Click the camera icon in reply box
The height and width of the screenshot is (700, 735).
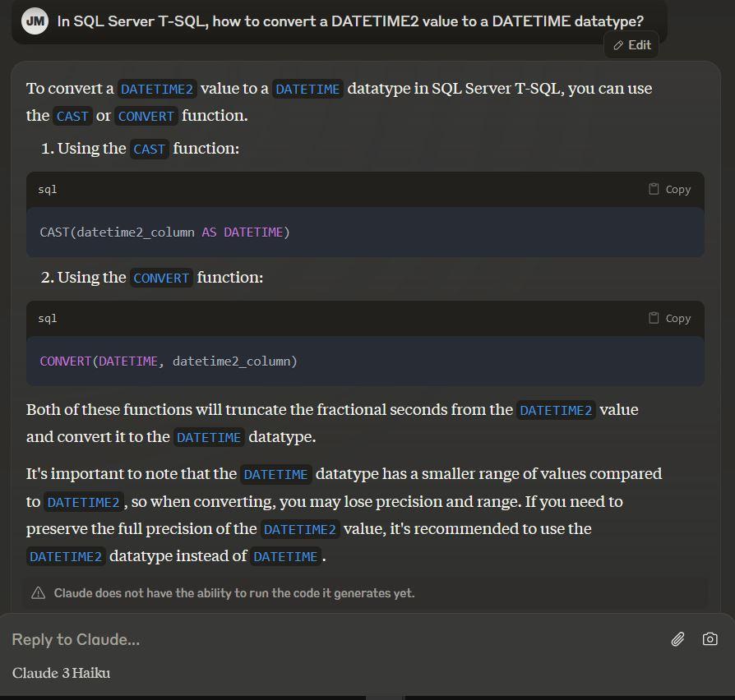point(710,639)
